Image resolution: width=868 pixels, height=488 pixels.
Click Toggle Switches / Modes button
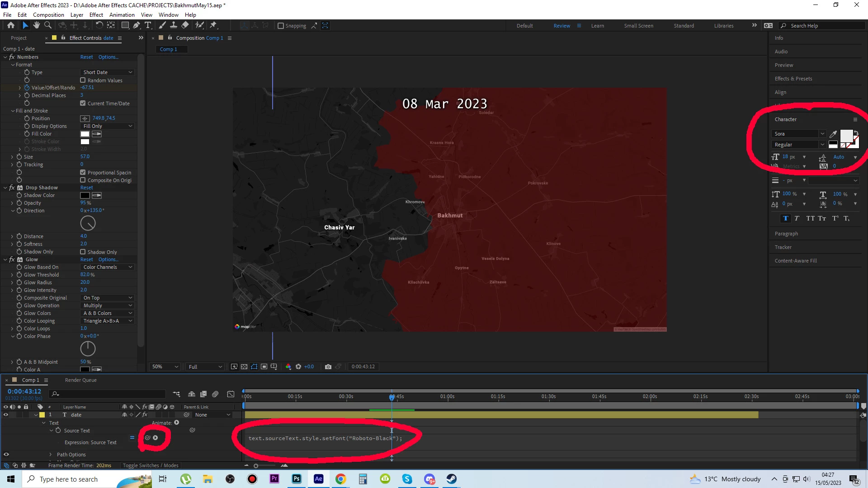point(151,465)
